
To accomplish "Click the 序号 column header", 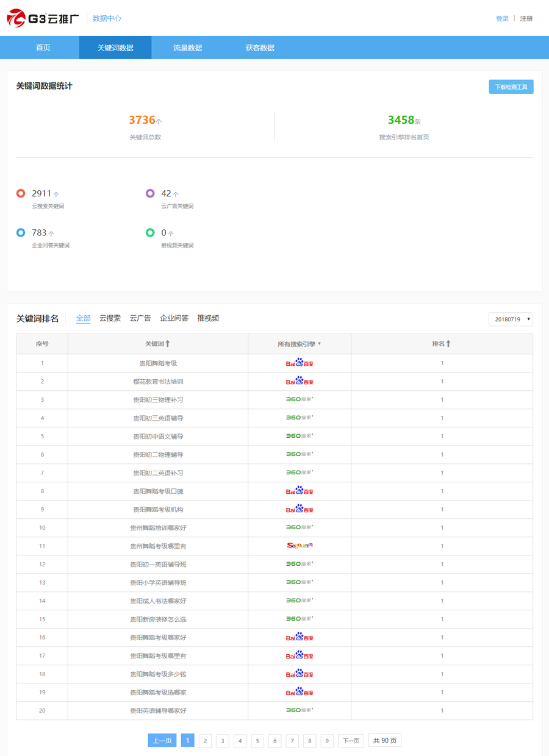I will 42,344.
